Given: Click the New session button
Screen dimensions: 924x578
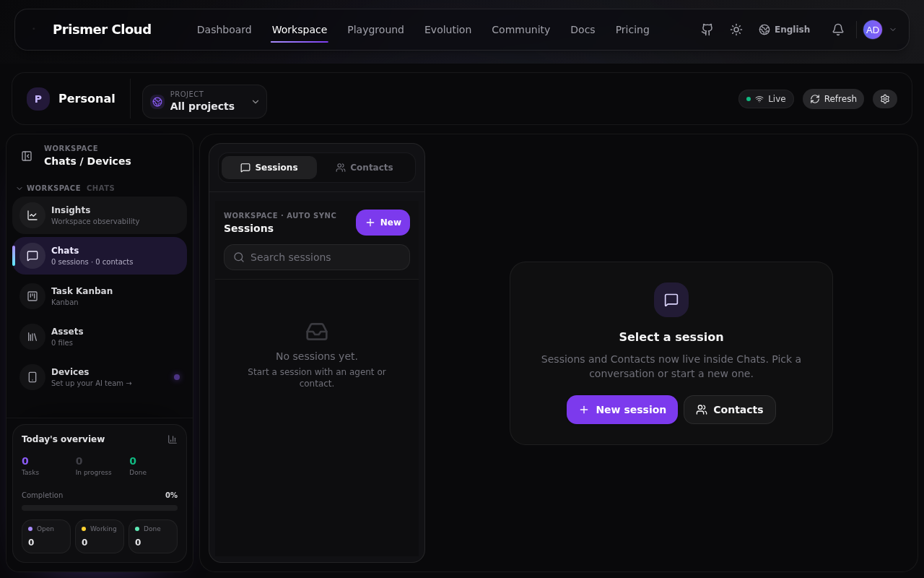Looking at the screenshot, I should pyautogui.click(x=622, y=410).
